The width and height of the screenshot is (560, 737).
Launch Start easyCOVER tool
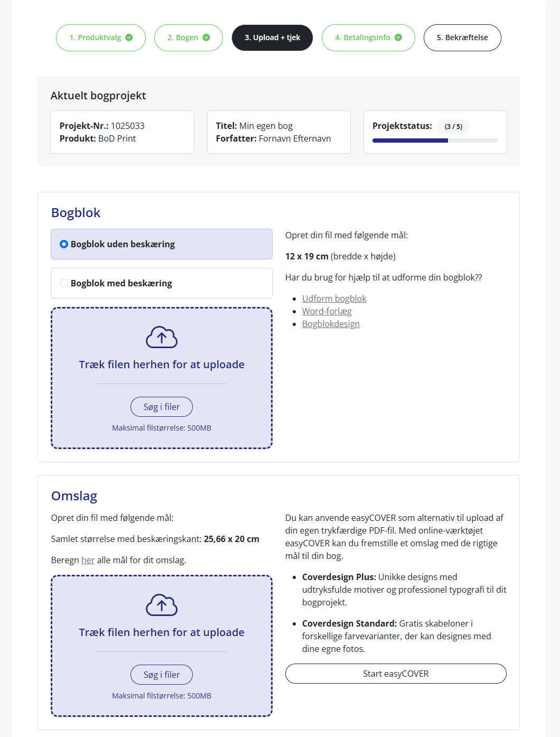point(396,674)
